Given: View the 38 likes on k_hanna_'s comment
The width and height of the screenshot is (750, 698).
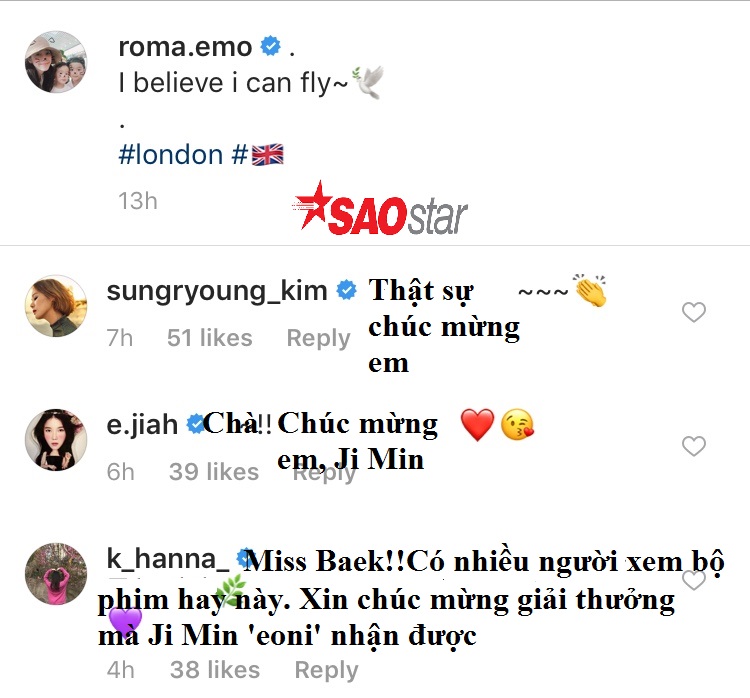Looking at the screenshot, I should pos(215,670).
